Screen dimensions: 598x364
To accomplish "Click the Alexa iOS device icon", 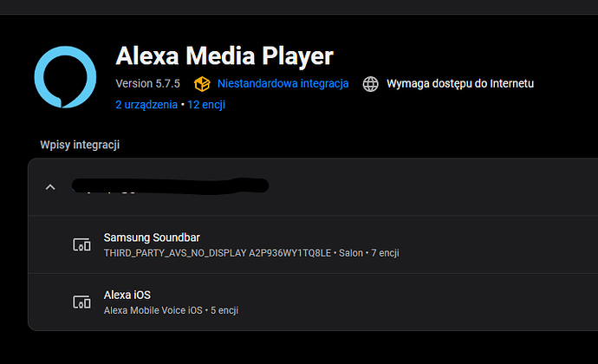I will click(81, 302).
